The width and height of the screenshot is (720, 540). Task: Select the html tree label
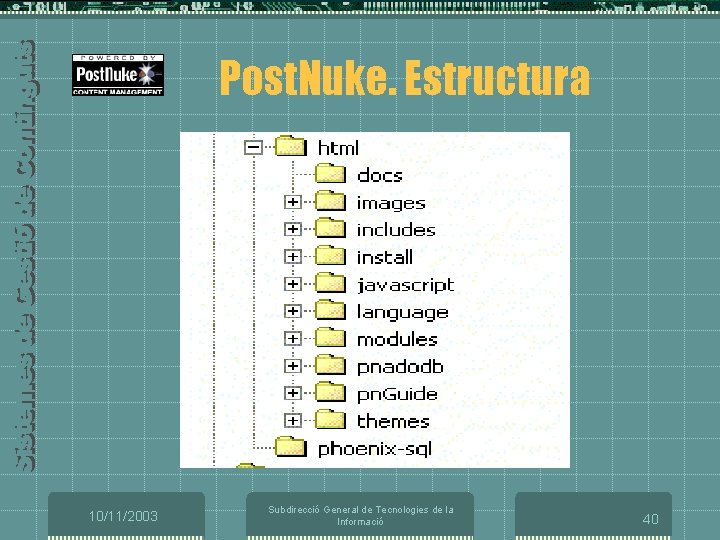338,148
